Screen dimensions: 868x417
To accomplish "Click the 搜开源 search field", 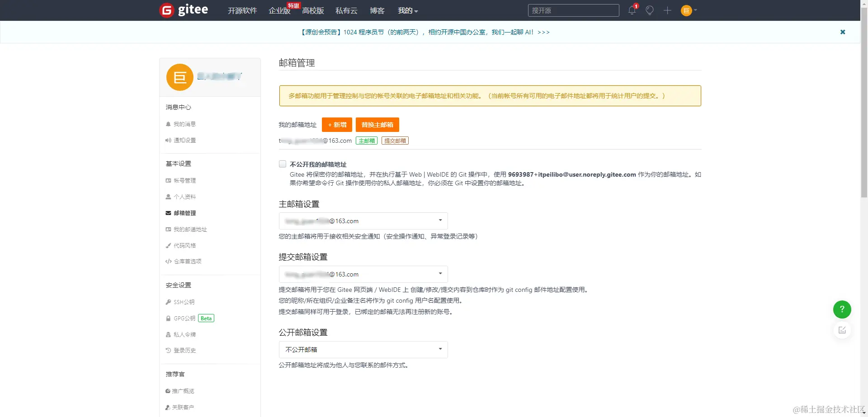I will 573,10.
